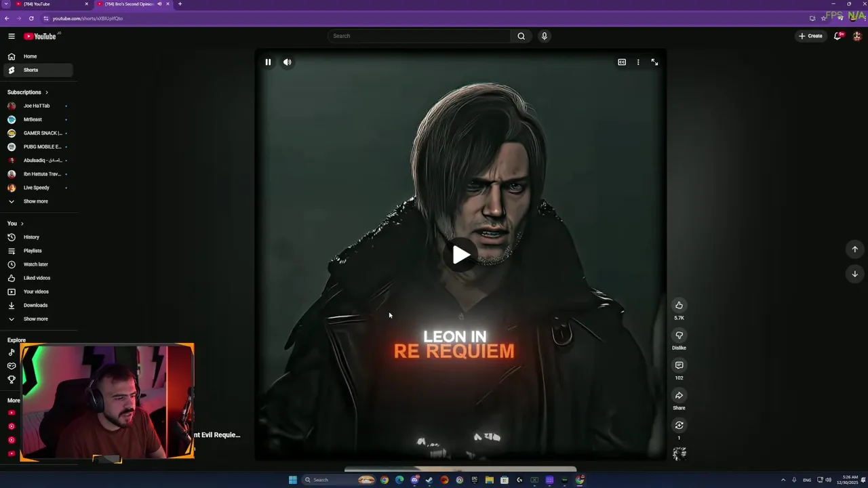Click the search magnifier button
Screen dimensions: 868x488
pyautogui.click(x=521, y=36)
